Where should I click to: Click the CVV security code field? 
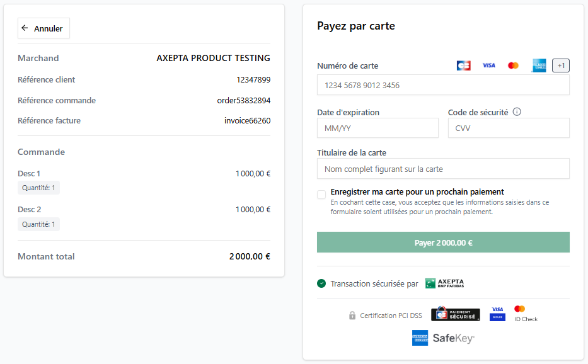508,128
